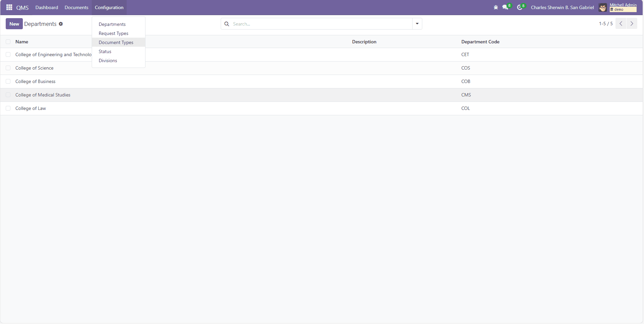
Task: Open the apps grid home menu
Action: coord(9,7)
